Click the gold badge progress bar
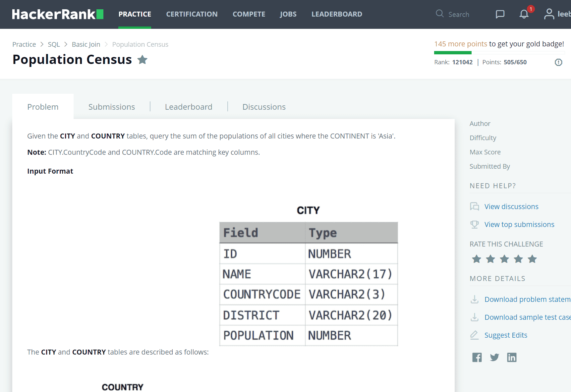This screenshot has height=392, width=571. click(499, 53)
